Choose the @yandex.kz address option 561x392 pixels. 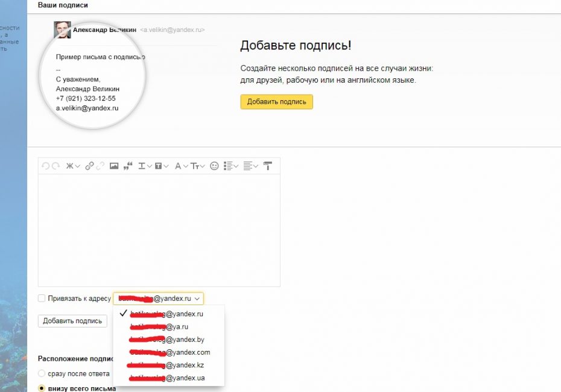tap(169, 365)
